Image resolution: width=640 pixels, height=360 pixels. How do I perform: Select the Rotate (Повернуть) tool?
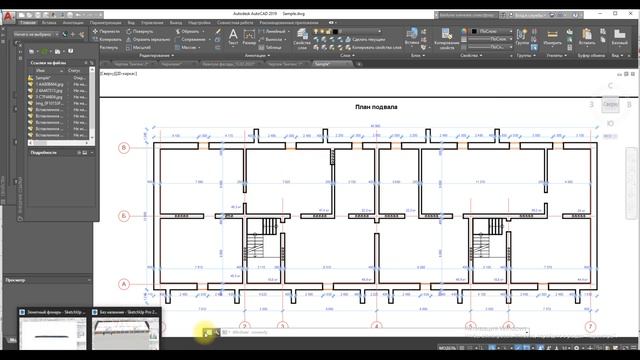click(140, 31)
